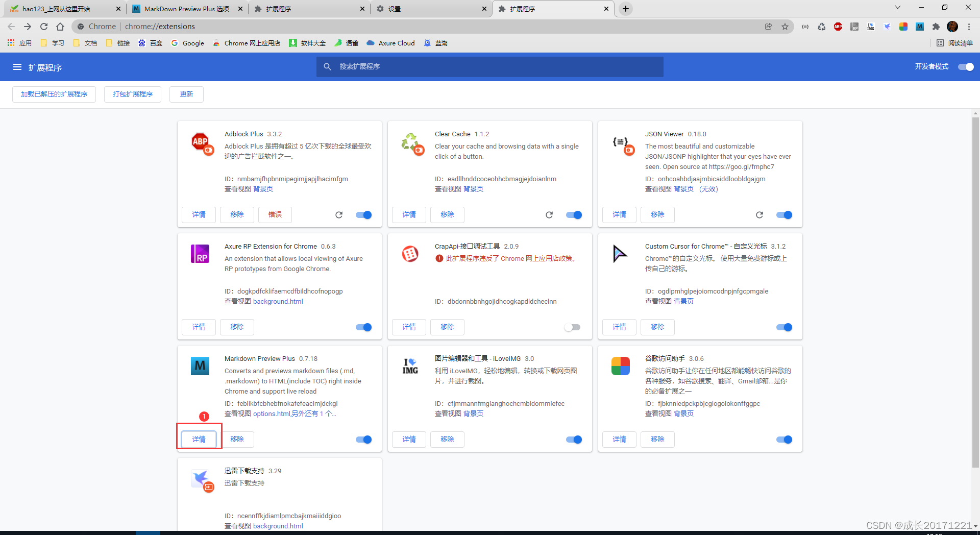Disable the Custom Cursor extension
Screen dimensions: 980x535
click(785, 327)
